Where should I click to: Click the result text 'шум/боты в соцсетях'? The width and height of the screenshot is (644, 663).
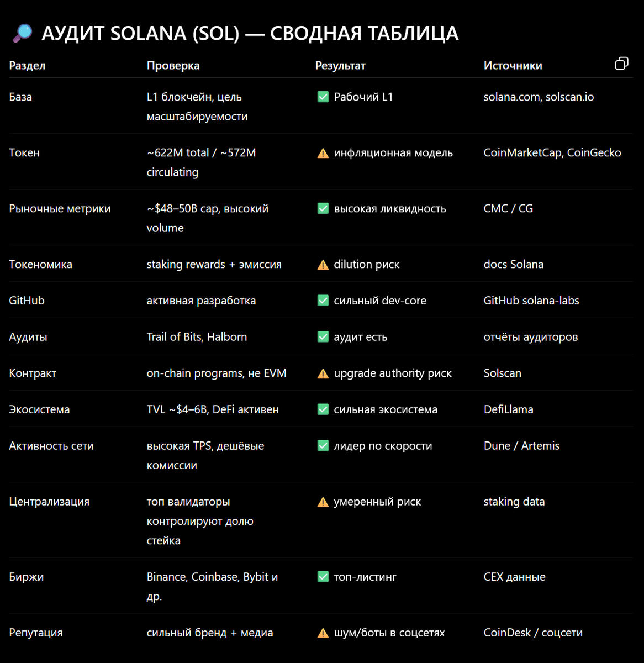389,633
